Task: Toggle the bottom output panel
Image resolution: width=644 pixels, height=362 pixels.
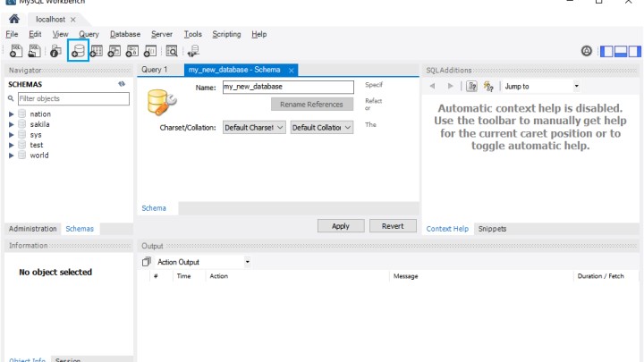Action: click(620, 51)
